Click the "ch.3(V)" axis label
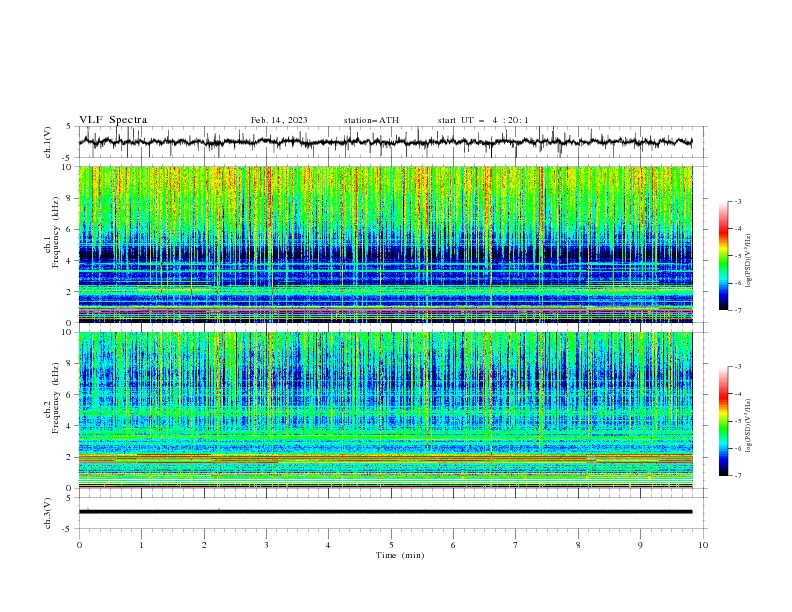The height and width of the screenshot is (612, 792). pos(48,513)
